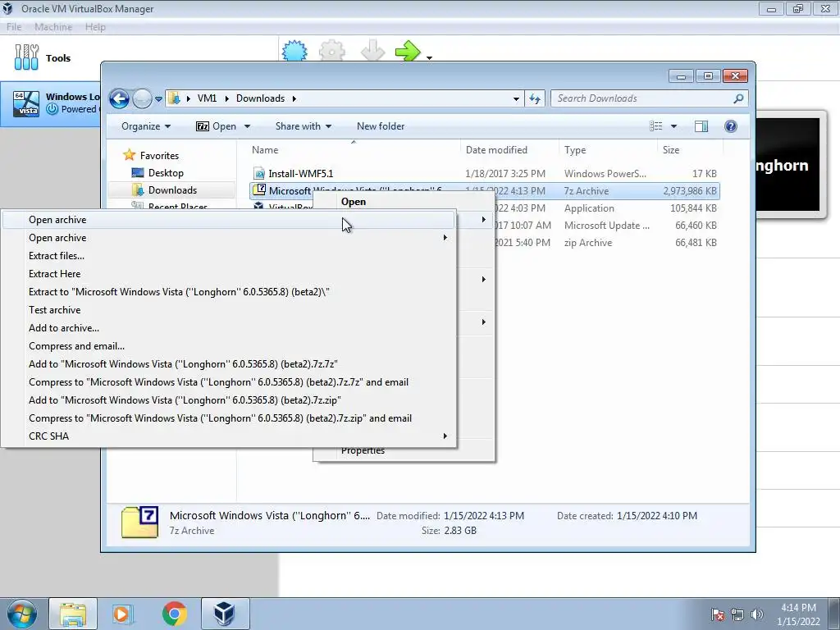Viewport: 840px width, 630px height.
Task: Open Windows Explorer from the taskbar
Action: pyautogui.click(x=73, y=614)
